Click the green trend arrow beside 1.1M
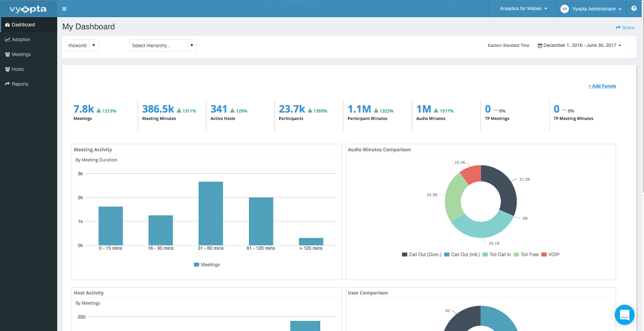This screenshot has height=331, width=644. pyautogui.click(x=375, y=110)
